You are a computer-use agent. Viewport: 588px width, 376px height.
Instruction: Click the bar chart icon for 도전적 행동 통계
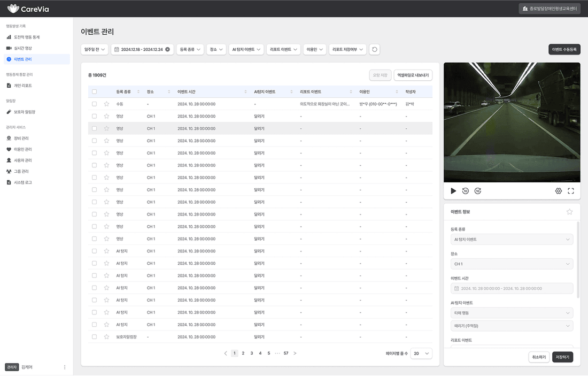click(9, 37)
